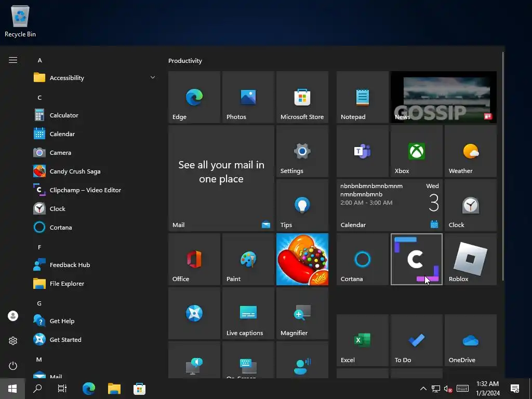
Task: Open the OneDrive tile
Action: pyautogui.click(x=471, y=340)
